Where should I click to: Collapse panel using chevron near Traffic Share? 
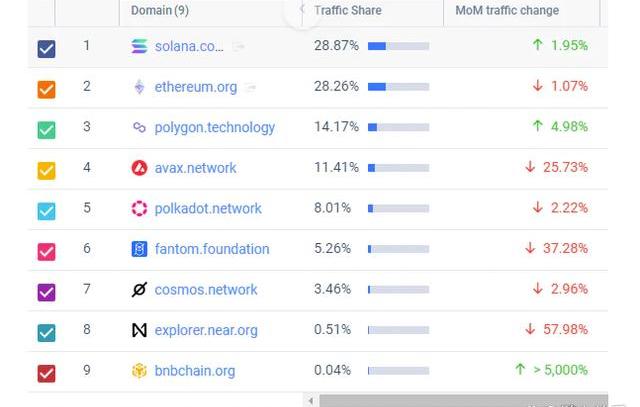tap(302, 10)
